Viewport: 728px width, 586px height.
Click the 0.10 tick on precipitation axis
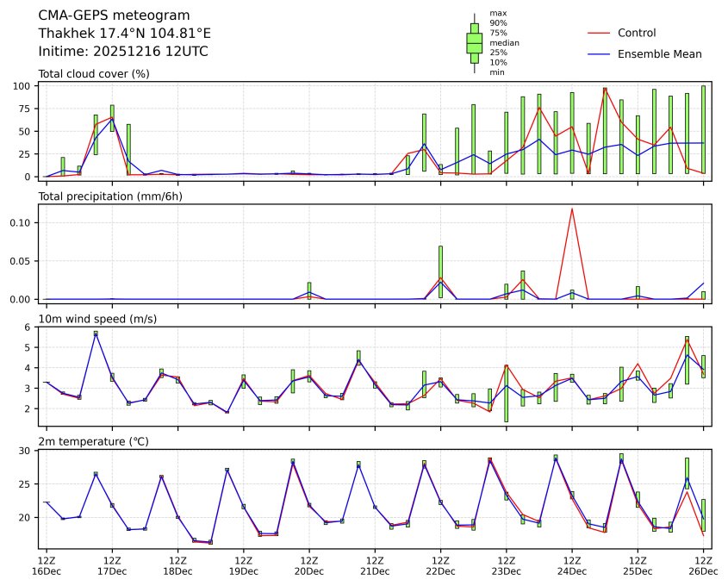21,222
